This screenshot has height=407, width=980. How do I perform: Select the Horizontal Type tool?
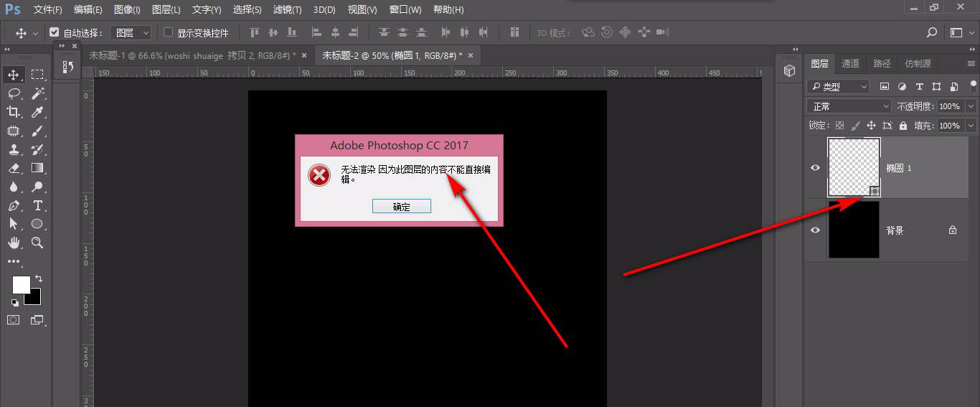pyautogui.click(x=37, y=205)
